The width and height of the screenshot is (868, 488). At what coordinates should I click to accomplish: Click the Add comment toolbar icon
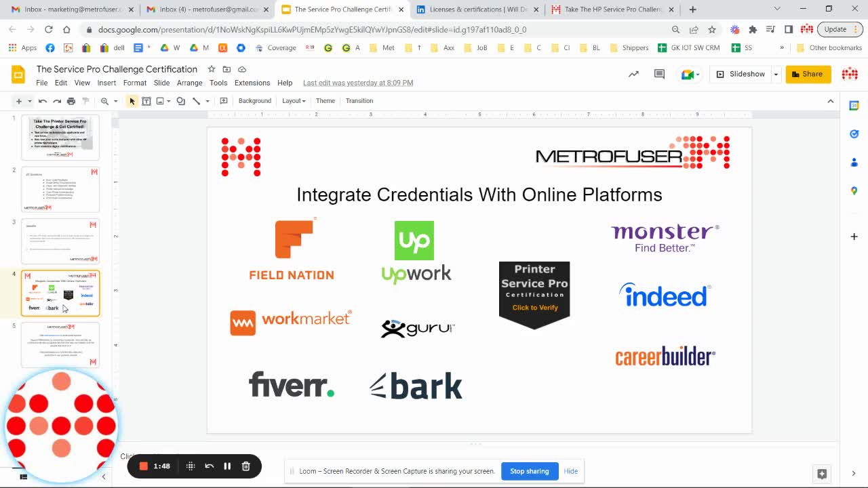coord(224,101)
